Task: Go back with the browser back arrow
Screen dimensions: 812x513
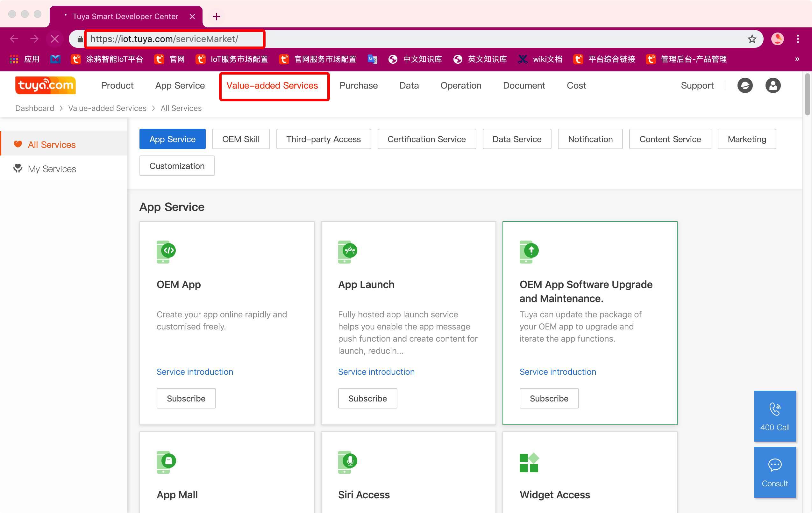Action: tap(14, 39)
